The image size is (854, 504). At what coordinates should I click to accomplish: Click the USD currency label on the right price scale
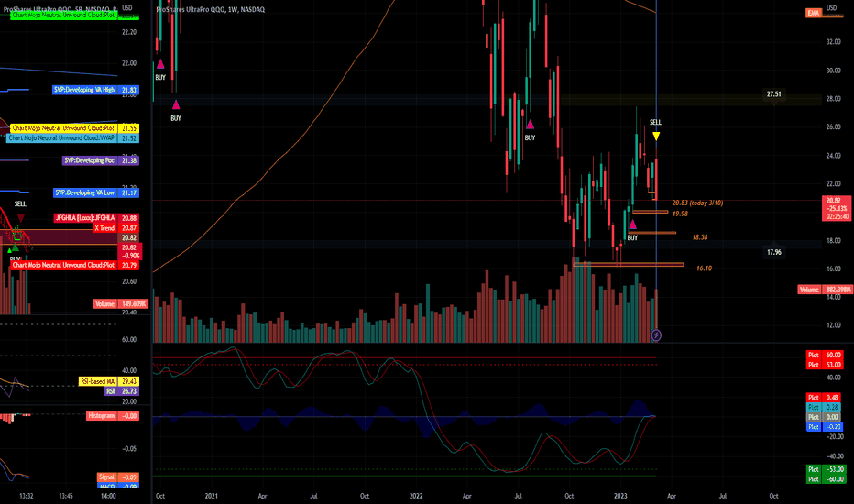coord(831,7)
